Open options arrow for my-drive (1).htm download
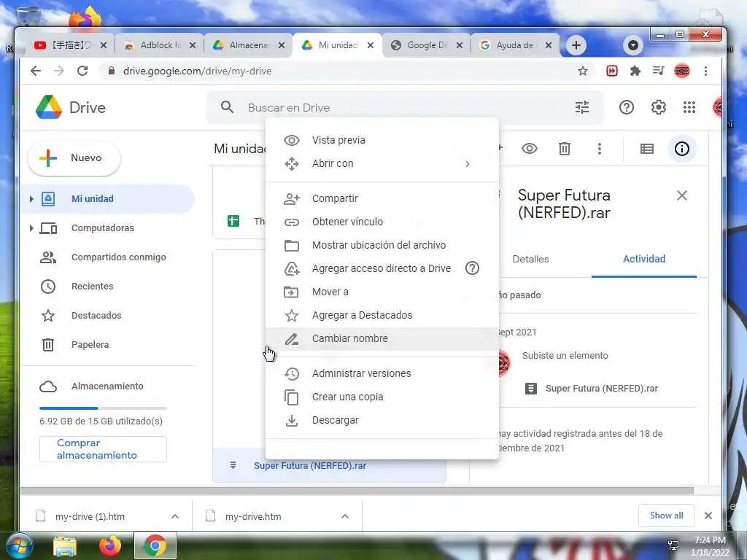 (175, 516)
